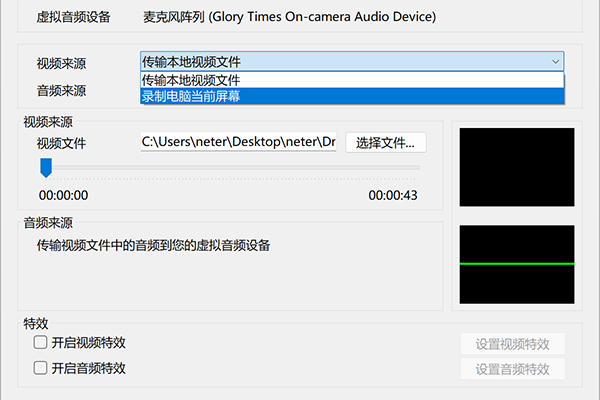The image size is (600, 400).
Task: Click the 00:00:00 start time label
Action: pos(64,195)
